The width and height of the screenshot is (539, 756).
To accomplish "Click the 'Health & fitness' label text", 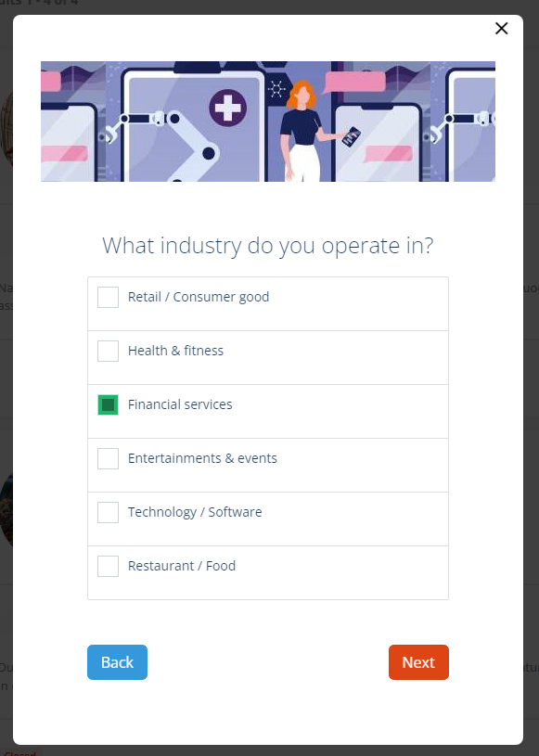I will pos(175,351).
